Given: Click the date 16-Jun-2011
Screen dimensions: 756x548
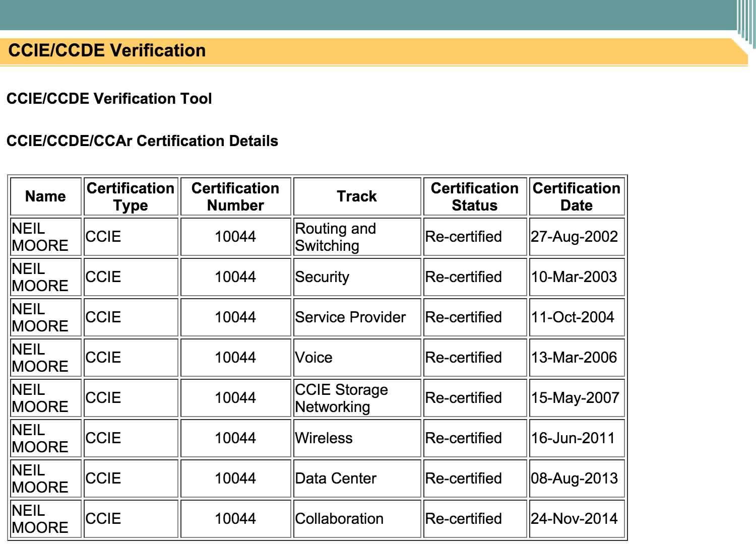Looking at the screenshot, I should point(573,438).
